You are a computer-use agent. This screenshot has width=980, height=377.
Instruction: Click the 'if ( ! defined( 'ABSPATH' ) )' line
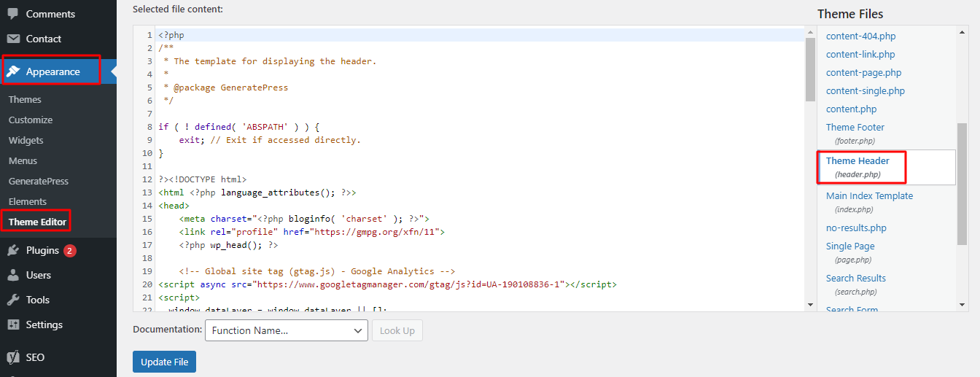238,127
